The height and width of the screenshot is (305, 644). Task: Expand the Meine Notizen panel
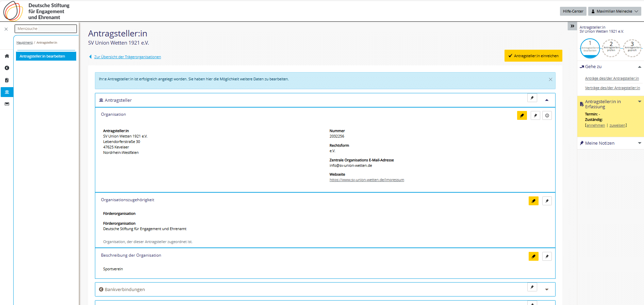tap(640, 143)
